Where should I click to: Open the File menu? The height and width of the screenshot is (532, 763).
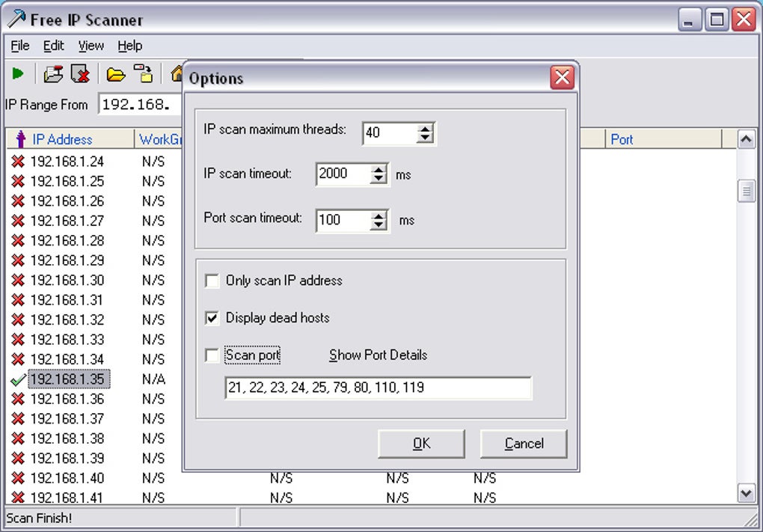pos(20,46)
